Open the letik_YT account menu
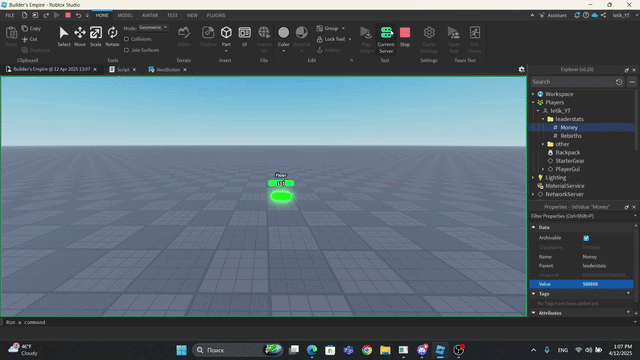Screen dimensions: 640x360 pos(621,15)
